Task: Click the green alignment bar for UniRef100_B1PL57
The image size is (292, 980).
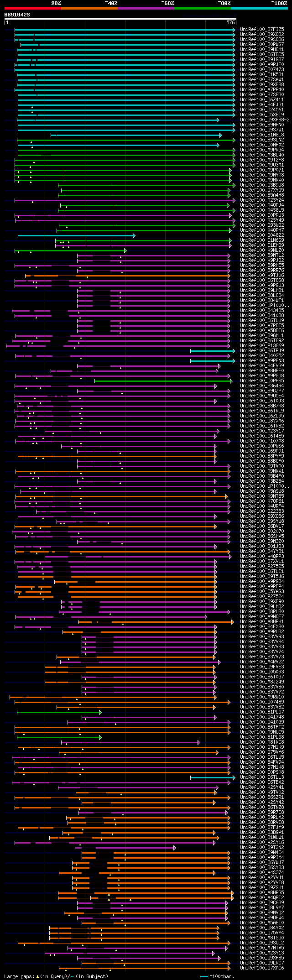Action: click(59, 712)
